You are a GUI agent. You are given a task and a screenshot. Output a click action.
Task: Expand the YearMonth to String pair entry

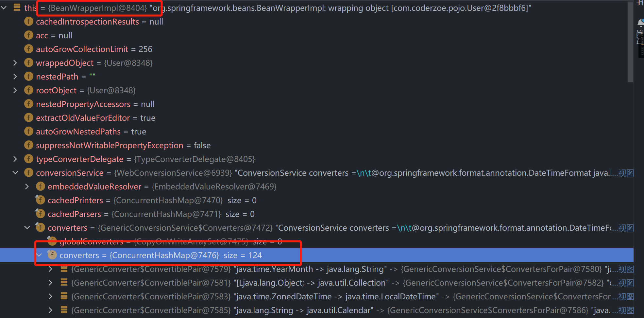[51, 269]
